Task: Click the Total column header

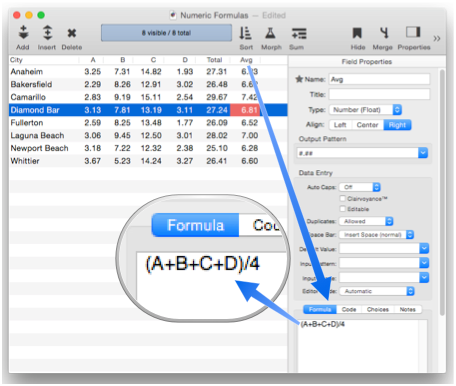Action: click(214, 60)
